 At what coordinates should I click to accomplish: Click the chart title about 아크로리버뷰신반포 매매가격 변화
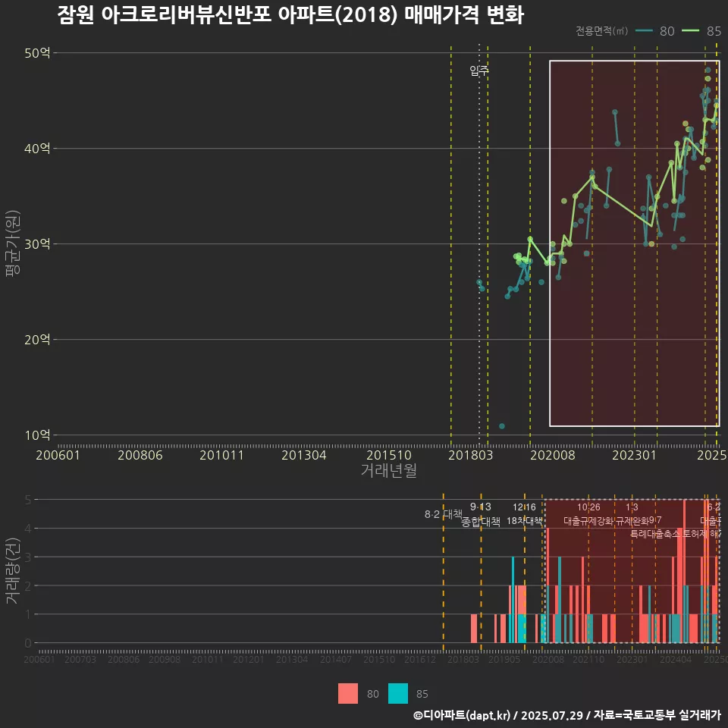290,15
